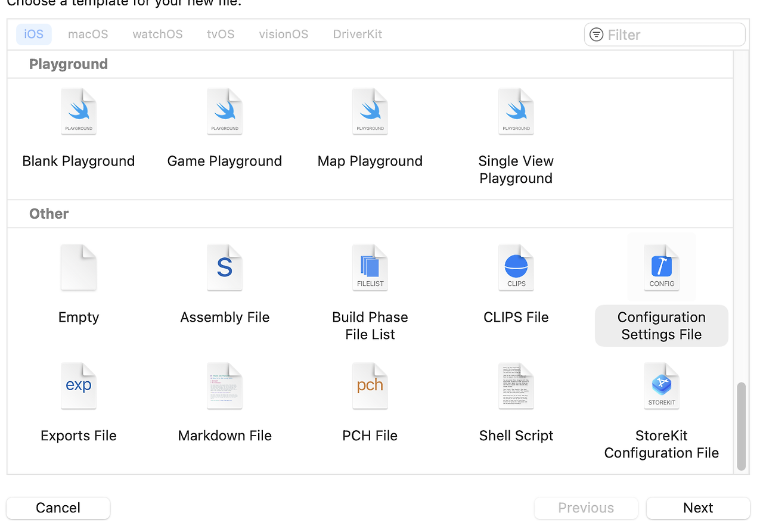Click the Build Phase File List label
Image resolution: width=763 pixels, height=532 pixels.
click(370, 325)
